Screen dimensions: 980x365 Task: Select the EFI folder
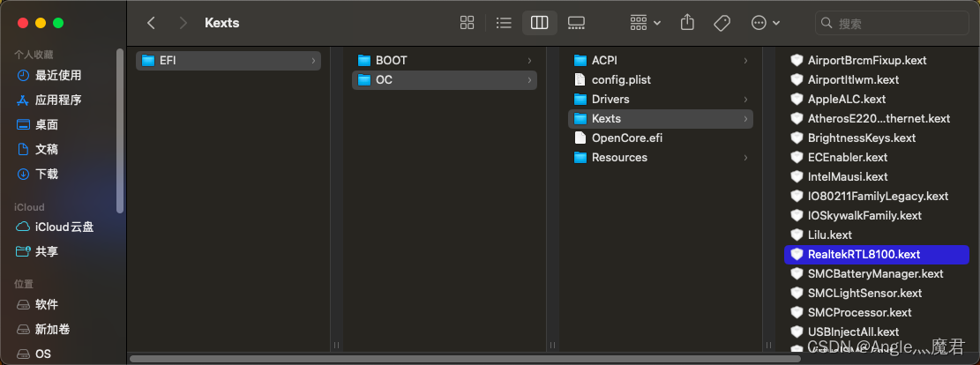pos(228,61)
